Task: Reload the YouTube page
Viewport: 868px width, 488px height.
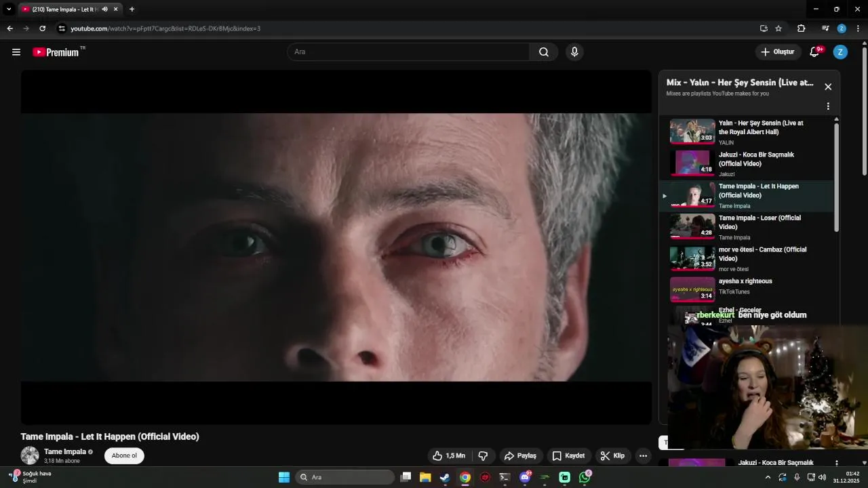Action: coord(42,28)
